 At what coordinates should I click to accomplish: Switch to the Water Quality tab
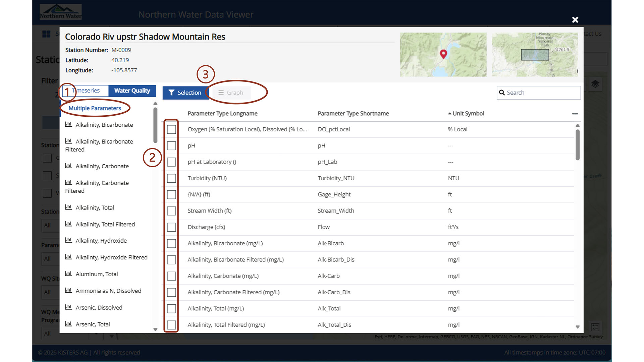[x=132, y=90]
